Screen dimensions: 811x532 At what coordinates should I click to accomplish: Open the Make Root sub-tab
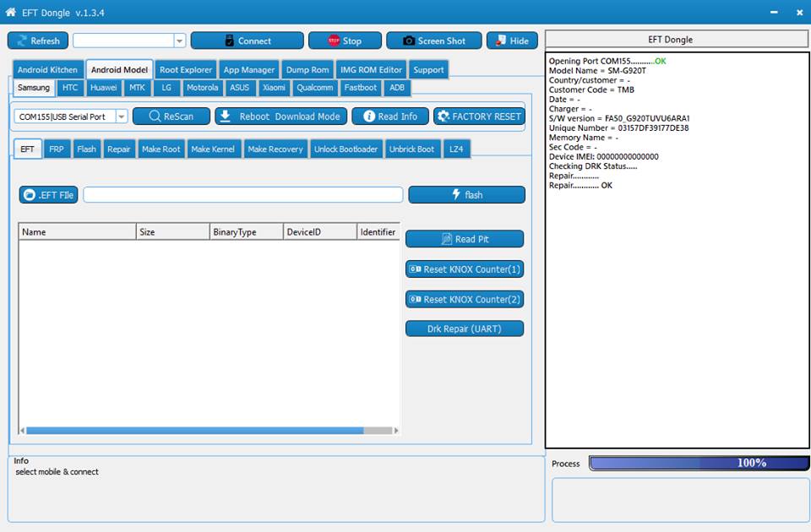[161, 149]
